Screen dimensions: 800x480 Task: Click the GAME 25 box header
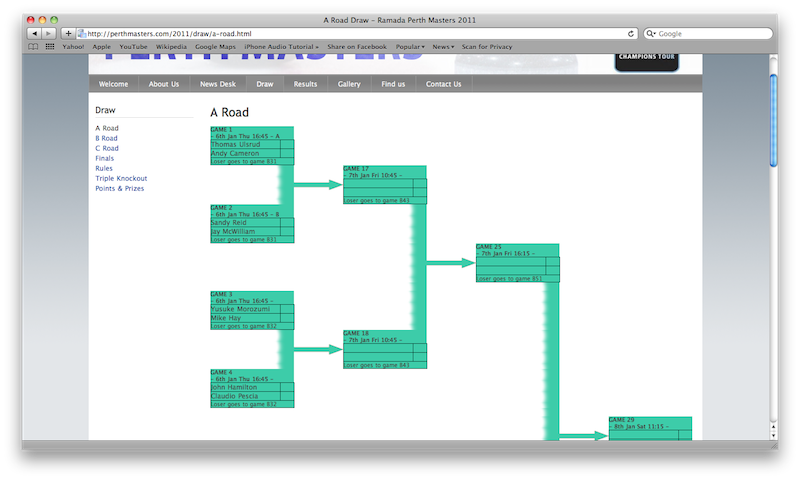517,250
